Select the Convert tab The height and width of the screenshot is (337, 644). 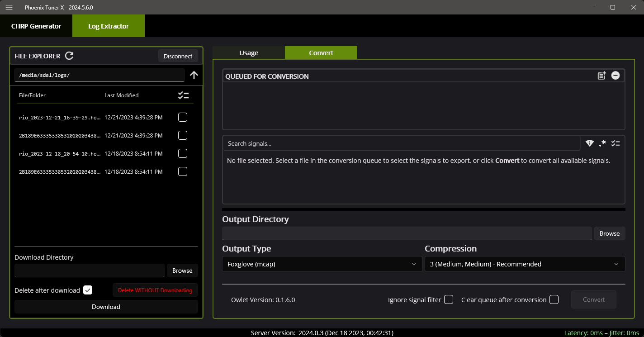point(321,53)
